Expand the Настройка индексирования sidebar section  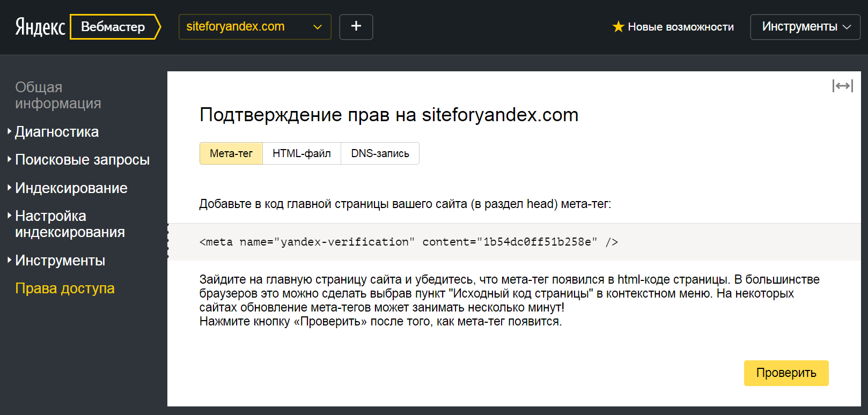pyautogui.click(x=70, y=224)
